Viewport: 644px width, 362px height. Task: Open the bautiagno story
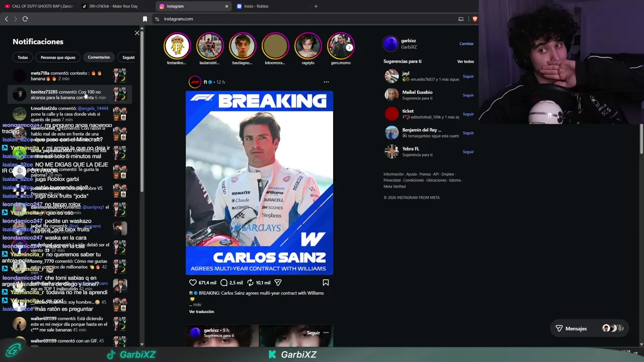click(242, 46)
